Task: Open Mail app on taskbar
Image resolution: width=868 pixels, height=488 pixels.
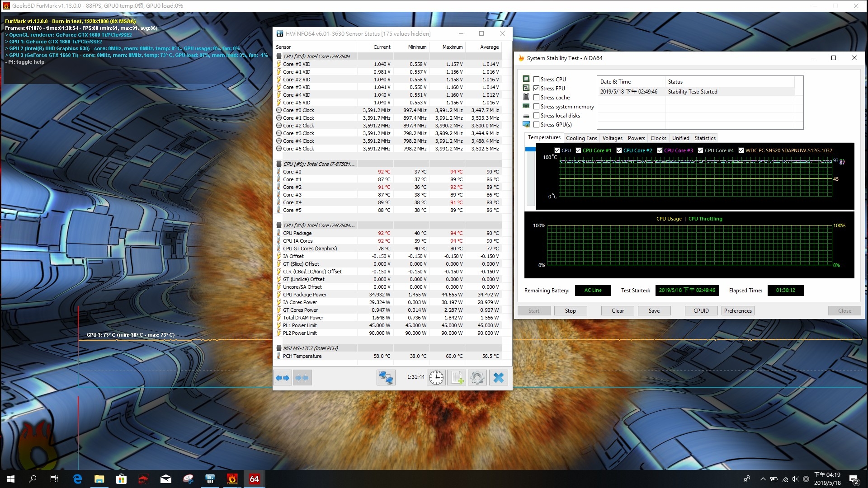Action: pos(166,479)
